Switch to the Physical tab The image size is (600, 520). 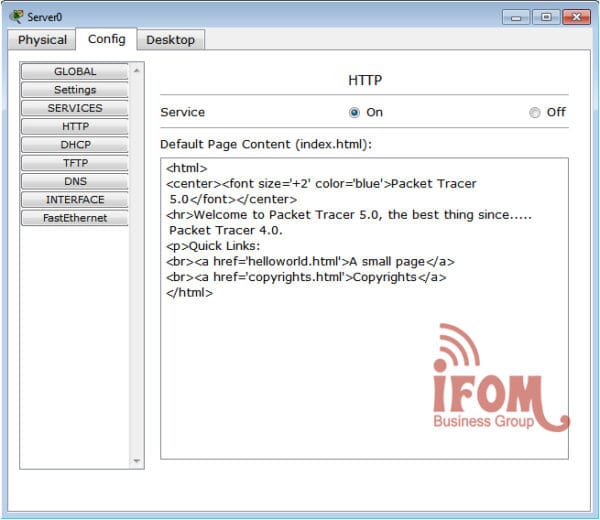[x=42, y=40]
